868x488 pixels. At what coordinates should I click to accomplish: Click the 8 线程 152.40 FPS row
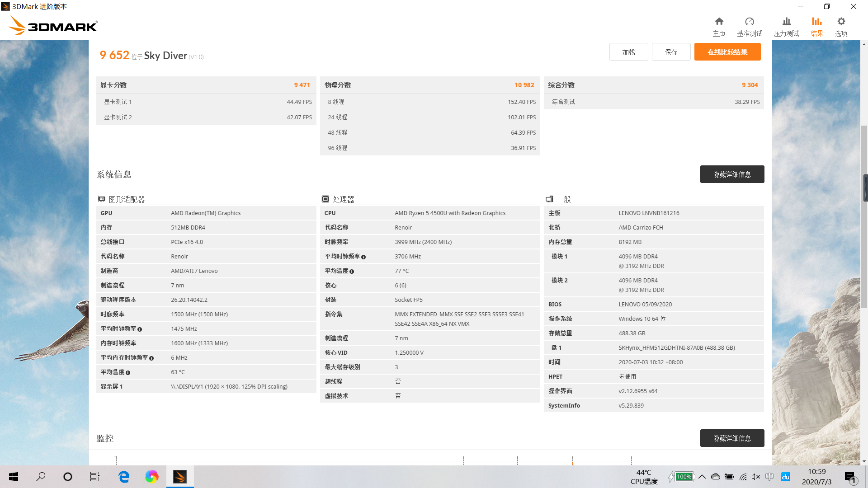[430, 102]
